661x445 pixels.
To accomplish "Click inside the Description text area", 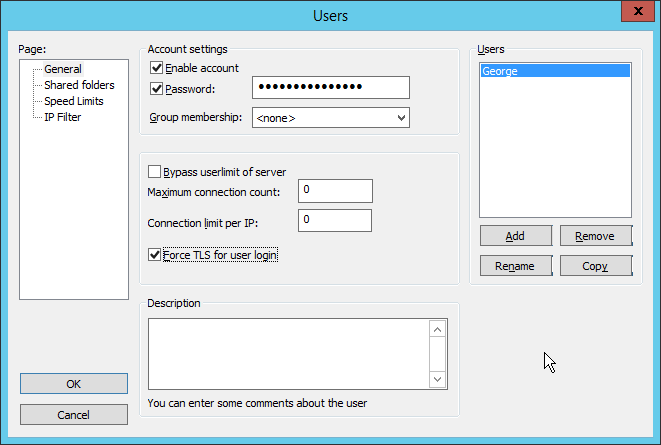I will point(289,354).
